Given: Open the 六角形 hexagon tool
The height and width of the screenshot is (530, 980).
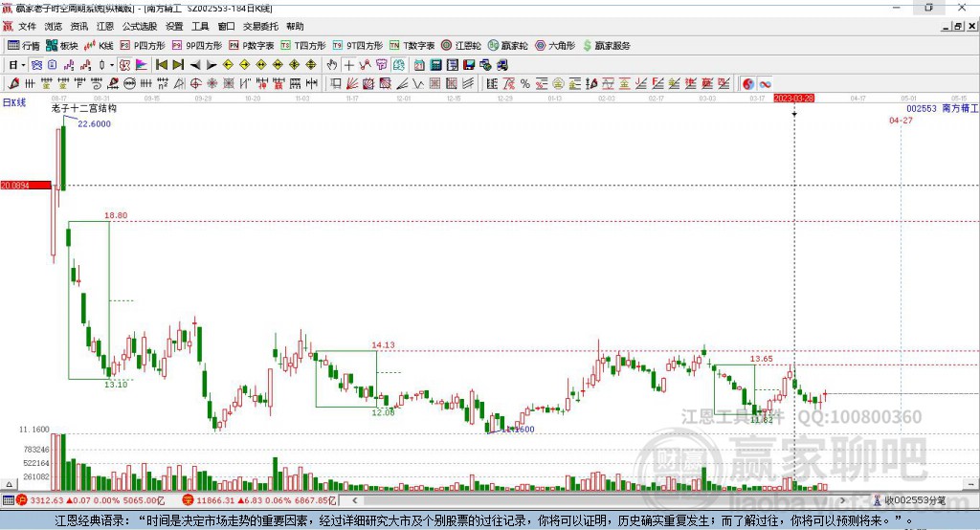Looking at the screenshot, I should click(555, 45).
